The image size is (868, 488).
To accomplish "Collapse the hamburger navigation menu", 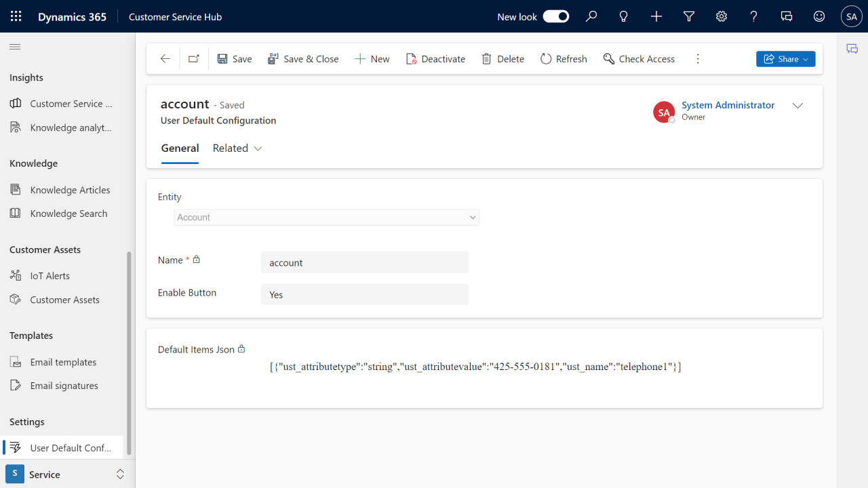I will coord(15,47).
